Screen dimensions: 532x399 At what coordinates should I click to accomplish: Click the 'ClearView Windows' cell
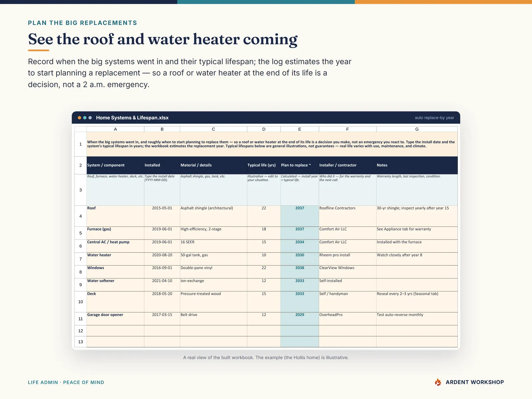pyautogui.click(x=347, y=272)
